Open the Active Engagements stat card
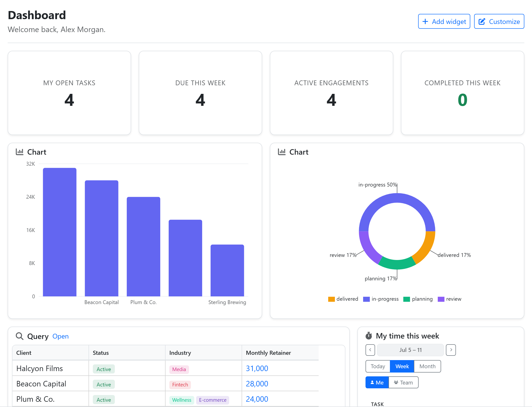 click(x=331, y=93)
